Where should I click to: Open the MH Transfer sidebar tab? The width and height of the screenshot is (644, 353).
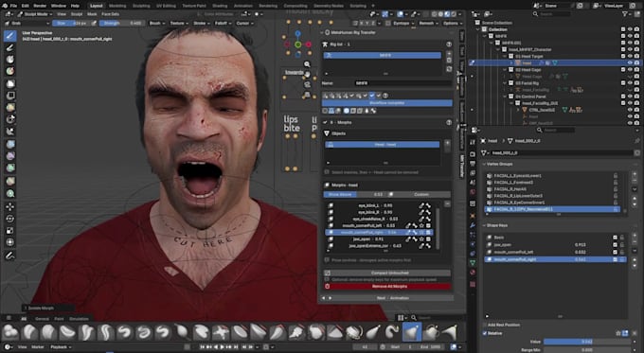461,166
